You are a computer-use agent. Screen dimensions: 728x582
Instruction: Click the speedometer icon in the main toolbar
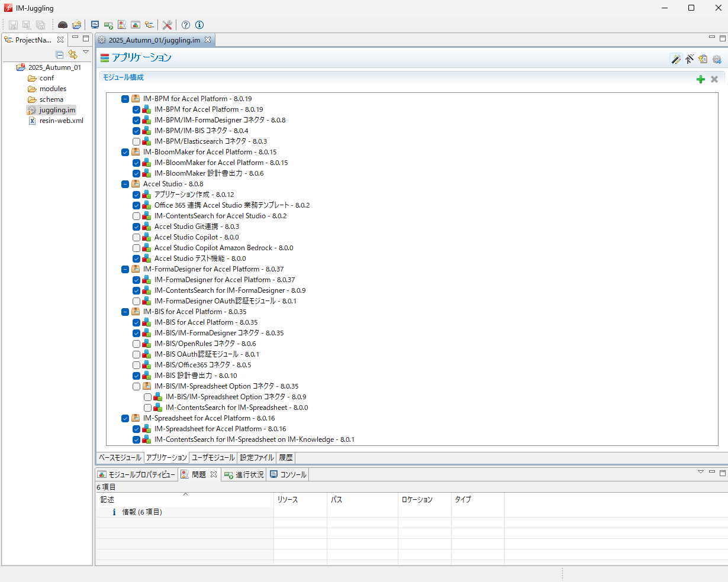[62, 25]
